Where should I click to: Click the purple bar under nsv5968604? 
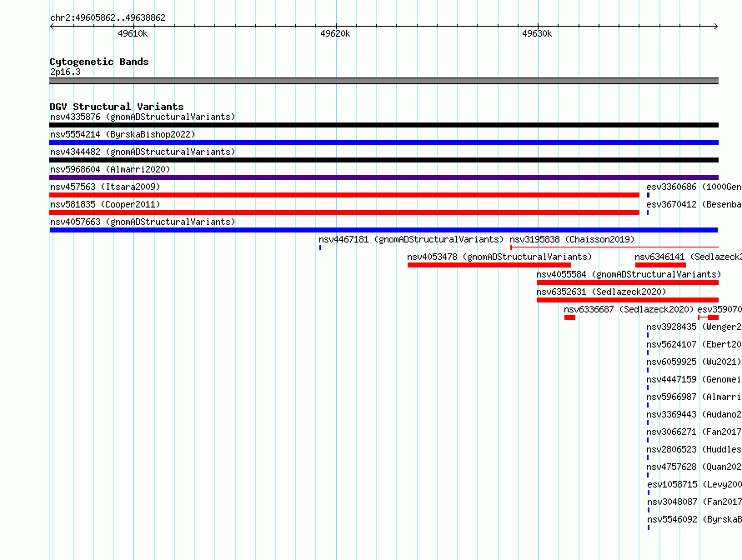(x=384, y=177)
